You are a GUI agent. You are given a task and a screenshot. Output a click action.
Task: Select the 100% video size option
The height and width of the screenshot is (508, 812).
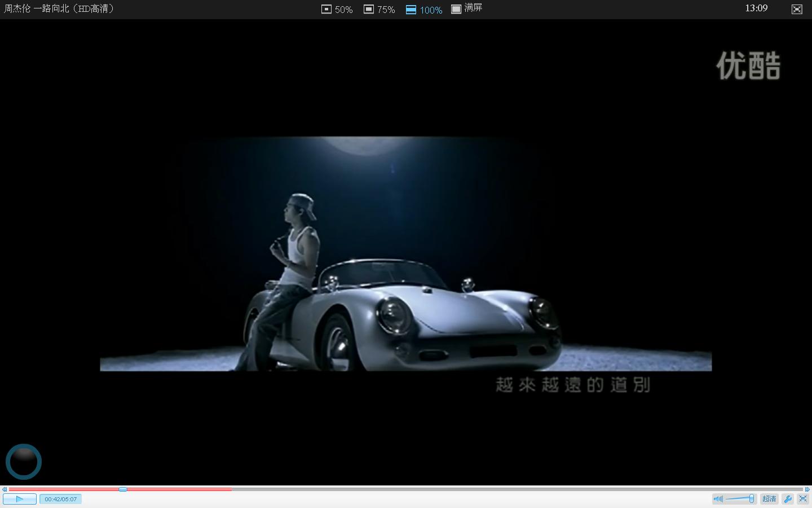point(423,10)
